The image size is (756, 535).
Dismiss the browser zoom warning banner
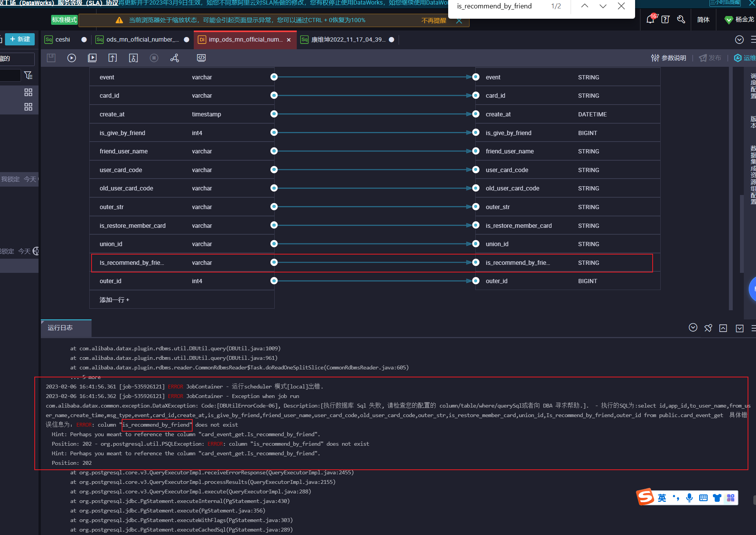click(459, 21)
